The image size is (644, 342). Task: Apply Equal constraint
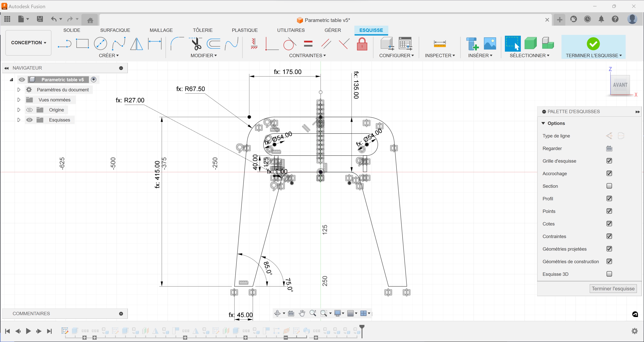308,44
